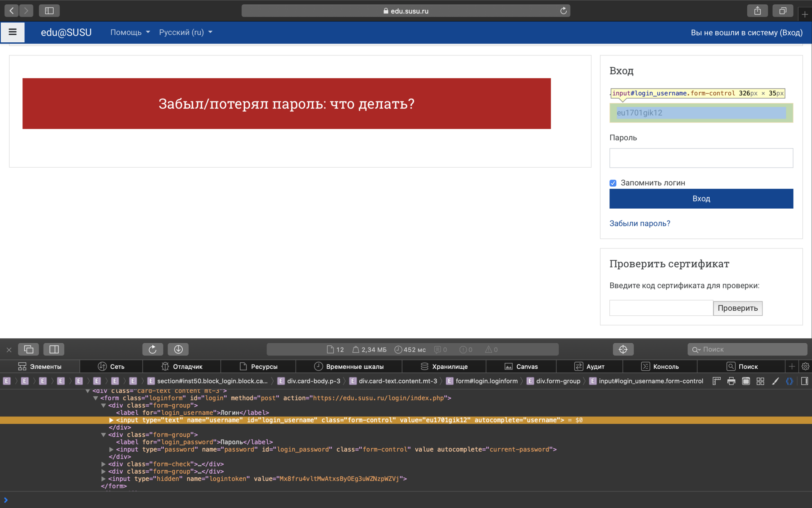Download web archive from inspector
This screenshot has width=812, height=508.
click(x=178, y=349)
